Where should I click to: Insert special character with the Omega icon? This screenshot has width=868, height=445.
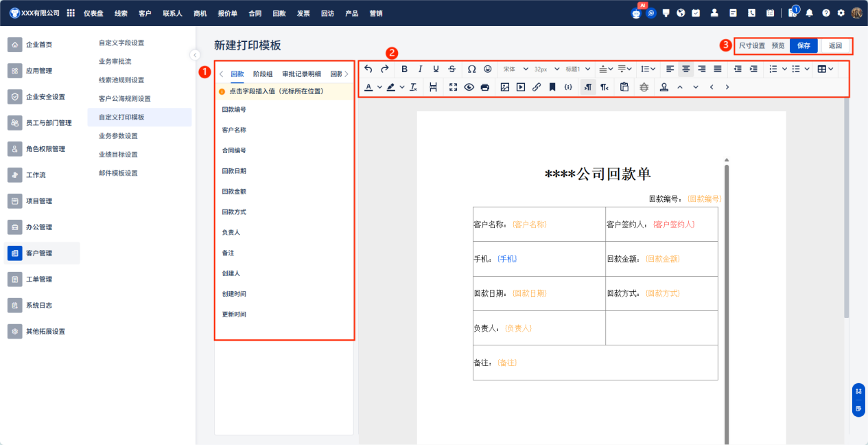pyautogui.click(x=471, y=69)
